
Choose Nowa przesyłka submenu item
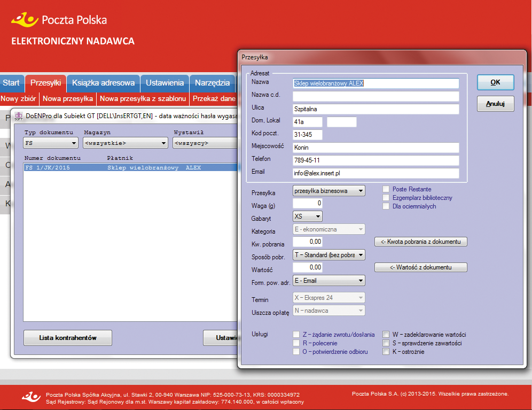[x=68, y=99]
